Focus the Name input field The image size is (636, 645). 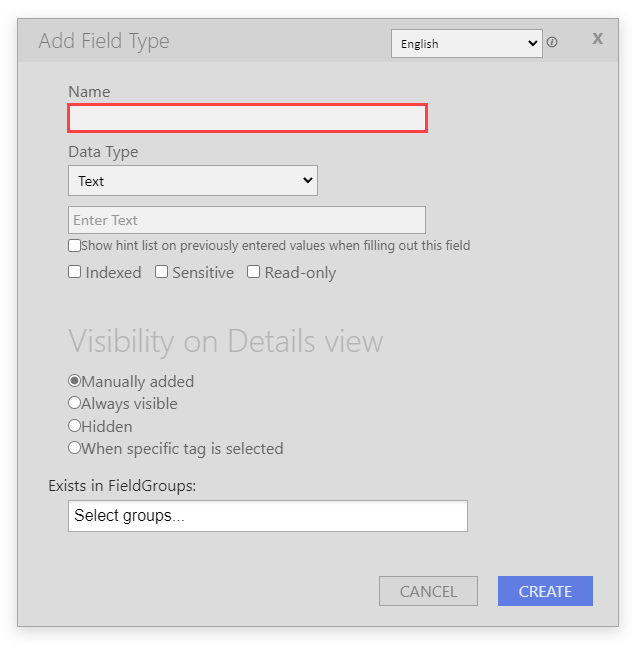[248, 118]
